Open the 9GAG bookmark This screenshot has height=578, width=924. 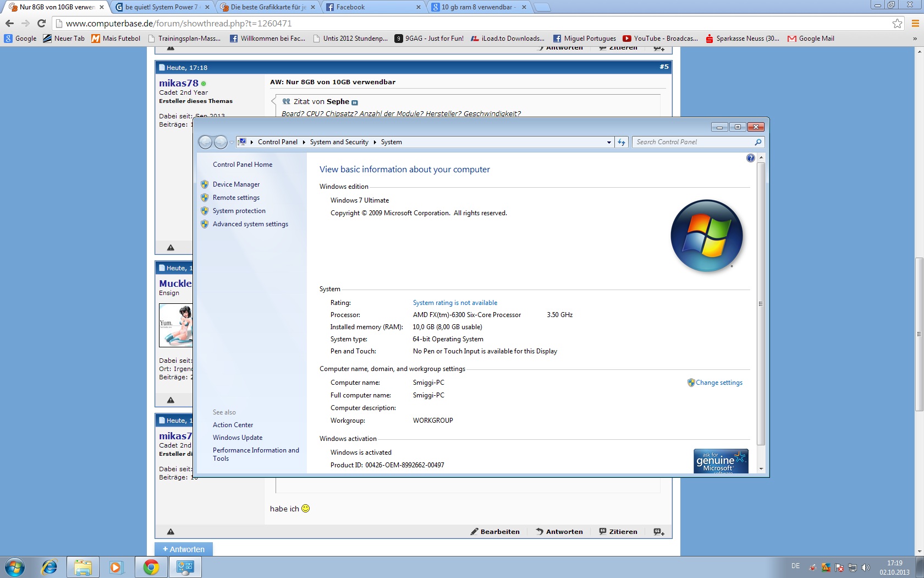[x=429, y=39]
